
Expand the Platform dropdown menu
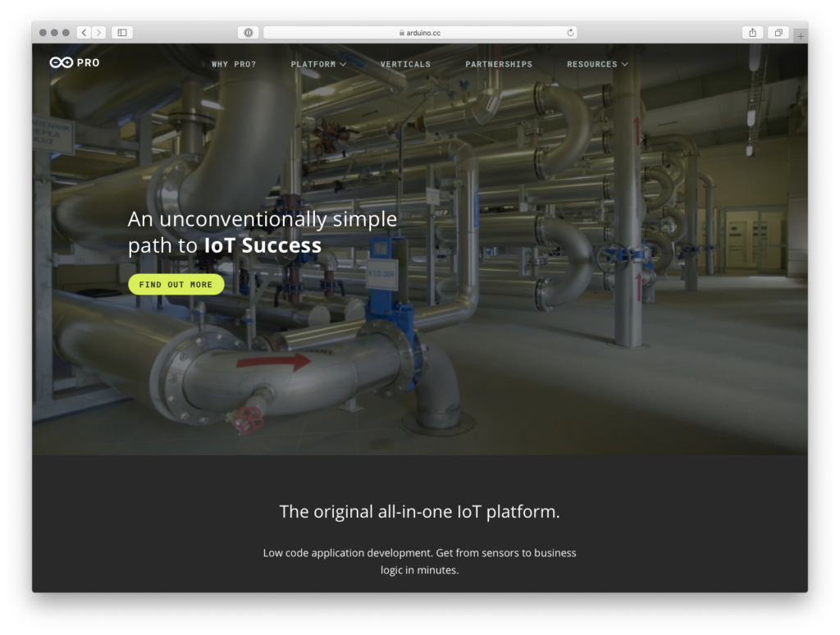pyautogui.click(x=318, y=64)
